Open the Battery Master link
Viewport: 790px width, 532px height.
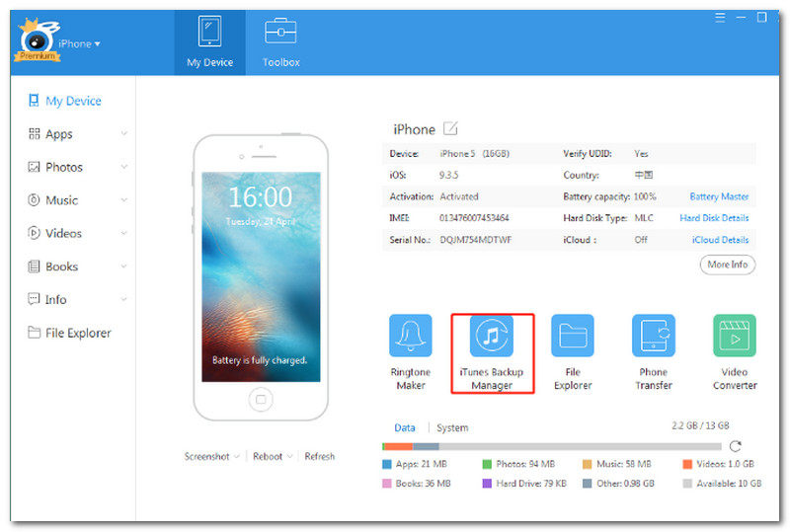tap(719, 196)
